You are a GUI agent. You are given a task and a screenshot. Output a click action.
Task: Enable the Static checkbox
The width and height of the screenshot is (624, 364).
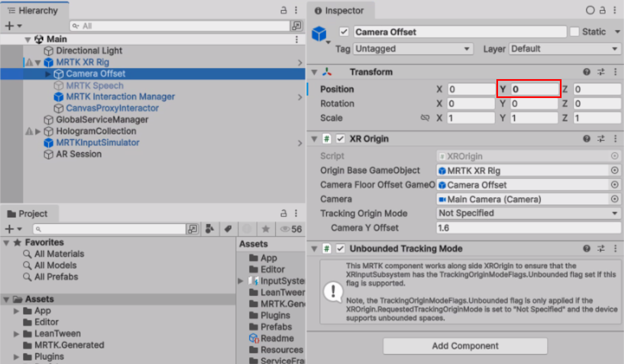(x=574, y=32)
